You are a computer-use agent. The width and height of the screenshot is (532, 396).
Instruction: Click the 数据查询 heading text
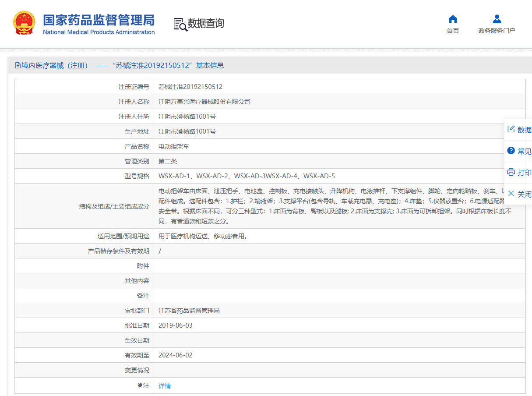coord(206,24)
